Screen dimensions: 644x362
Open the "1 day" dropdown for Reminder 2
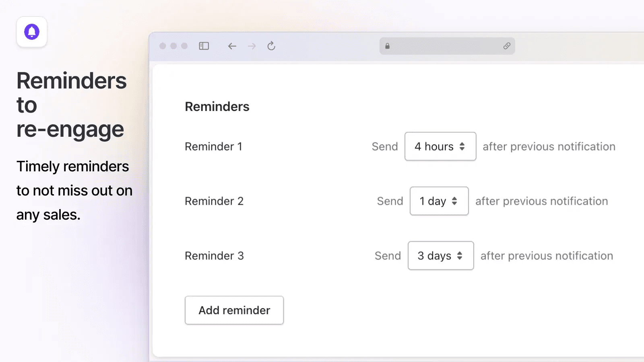(x=439, y=201)
